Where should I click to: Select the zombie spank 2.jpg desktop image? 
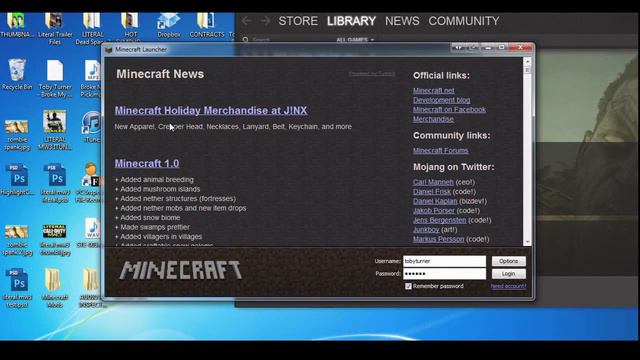point(17,240)
